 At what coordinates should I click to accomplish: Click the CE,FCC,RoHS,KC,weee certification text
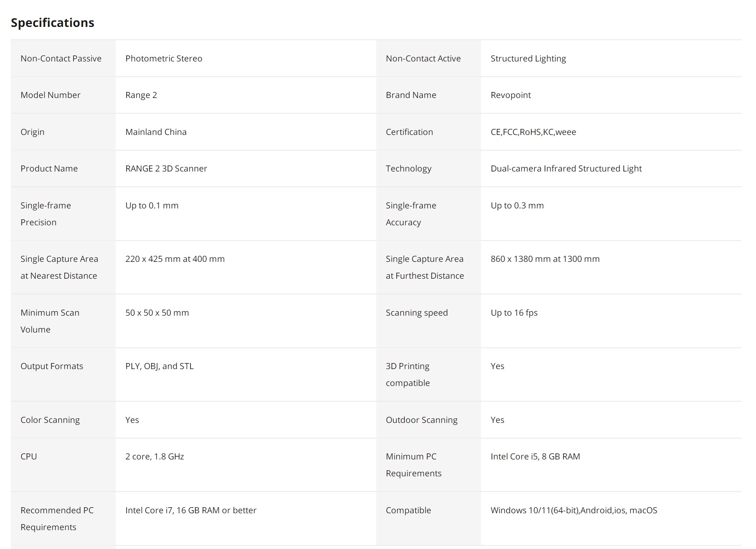[x=533, y=132]
